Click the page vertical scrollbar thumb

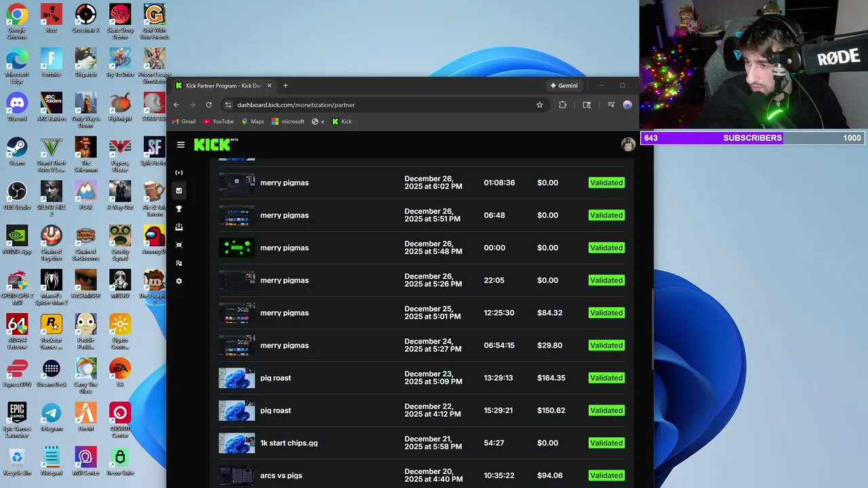[652, 329]
